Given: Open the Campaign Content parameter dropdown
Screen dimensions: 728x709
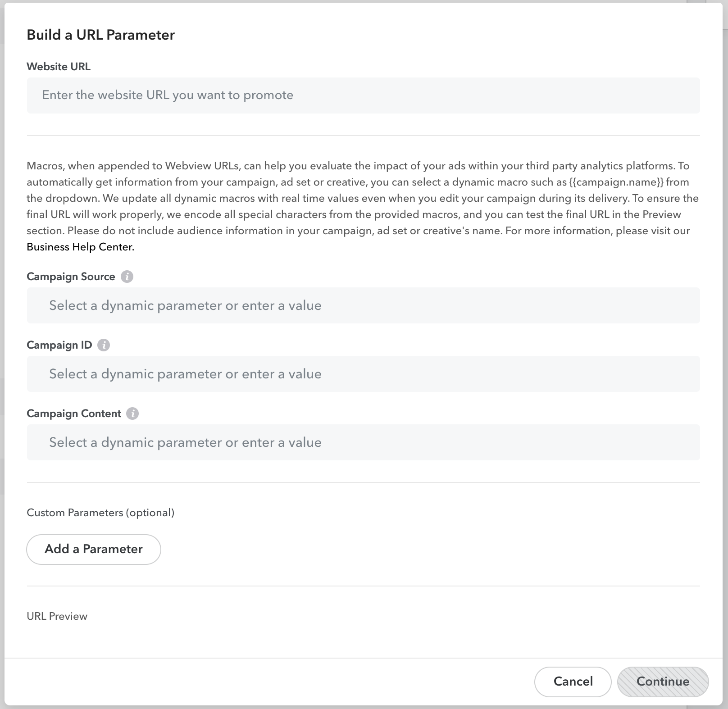Looking at the screenshot, I should (363, 442).
